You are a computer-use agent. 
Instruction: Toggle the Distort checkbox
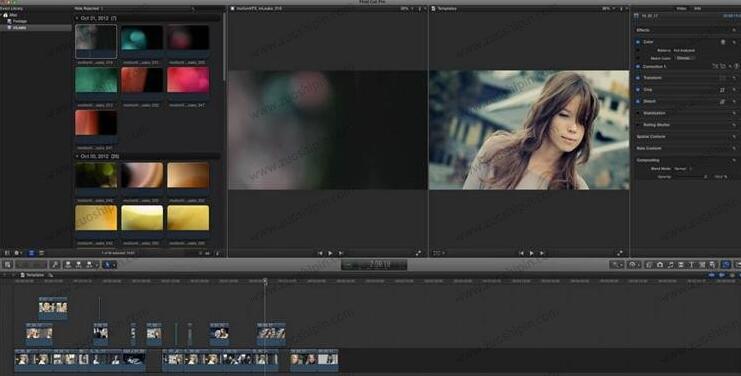[x=638, y=101]
